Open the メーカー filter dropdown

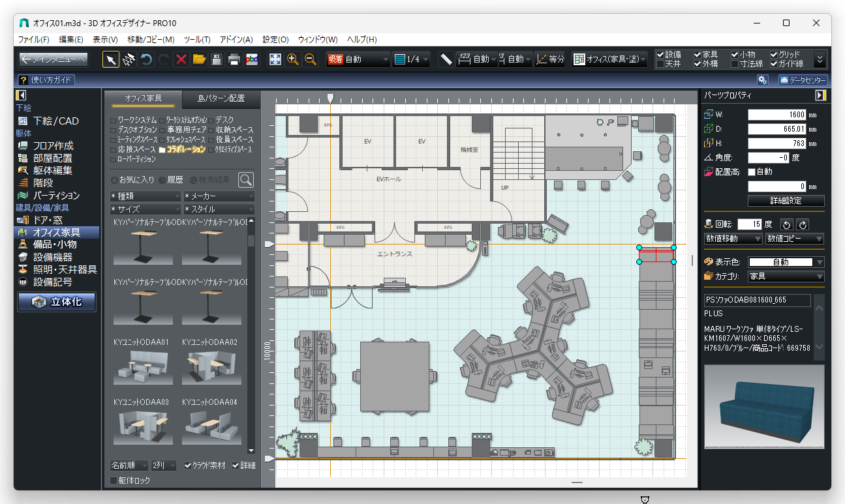[219, 196]
